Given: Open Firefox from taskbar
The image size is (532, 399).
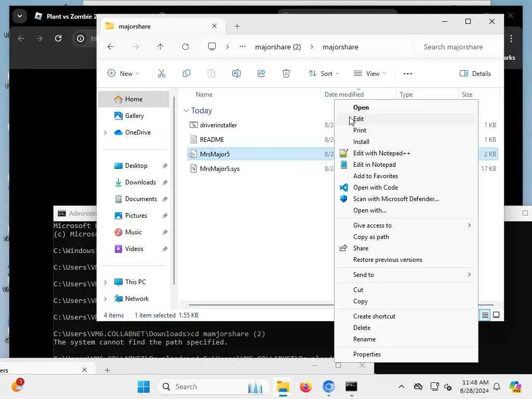Looking at the screenshot, I should pyautogui.click(x=305, y=387).
